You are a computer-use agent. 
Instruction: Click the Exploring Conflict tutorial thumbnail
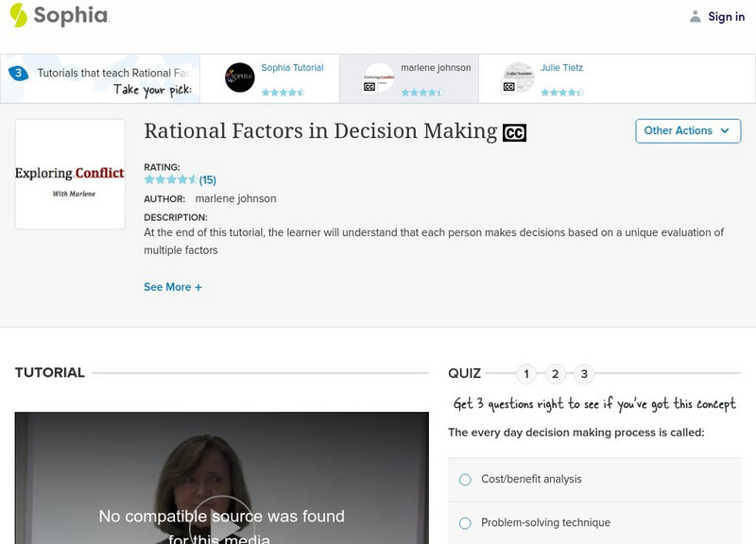pos(70,175)
